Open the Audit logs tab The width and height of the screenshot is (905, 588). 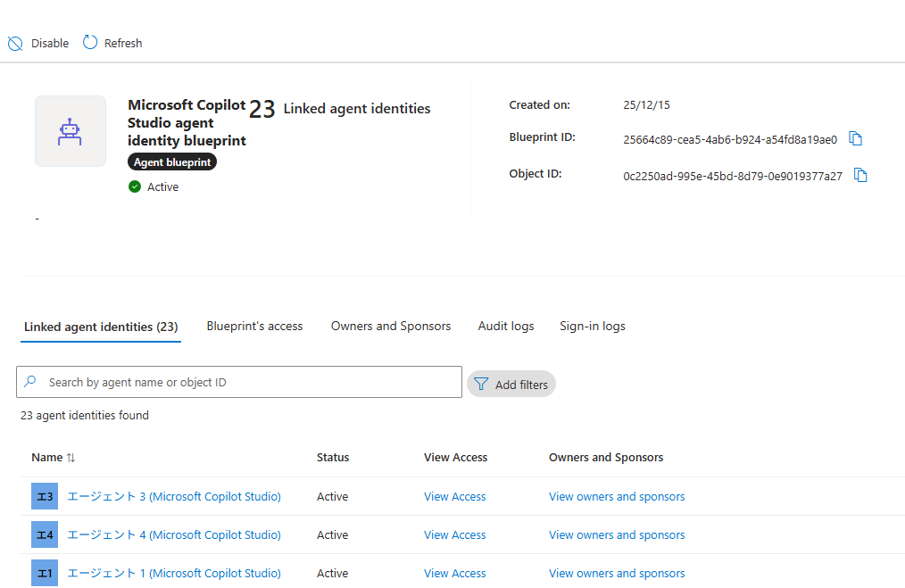pyautogui.click(x=506, y=326)
